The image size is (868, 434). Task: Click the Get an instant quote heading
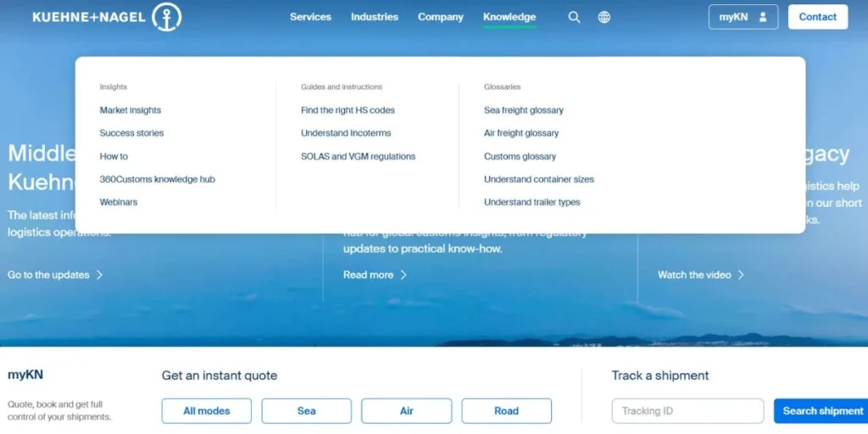click(x=220, y=376)
